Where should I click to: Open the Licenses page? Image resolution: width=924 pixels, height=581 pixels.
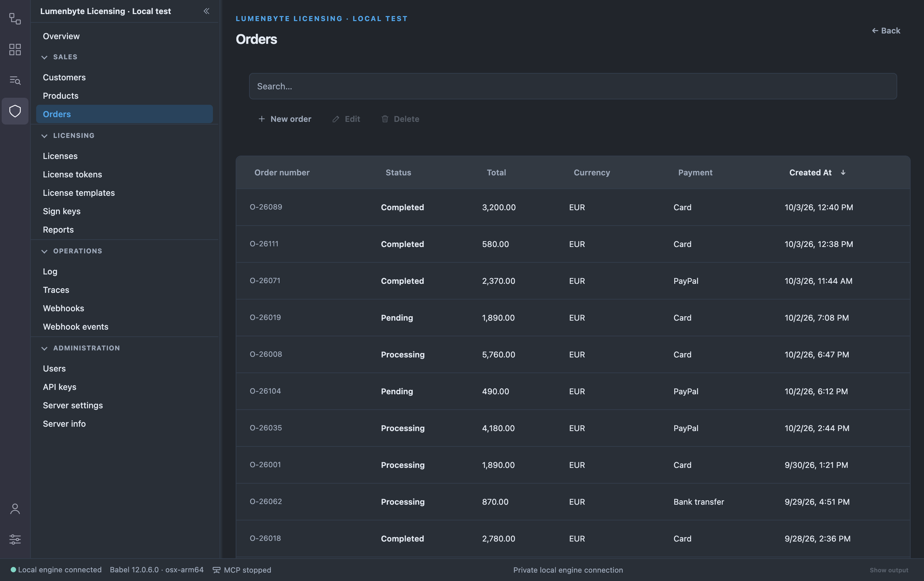60,156
